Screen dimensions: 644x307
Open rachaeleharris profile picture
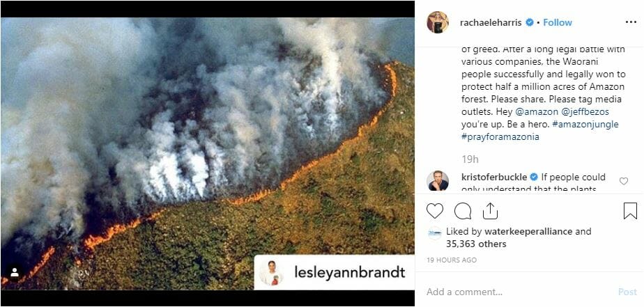click(438, 22)
